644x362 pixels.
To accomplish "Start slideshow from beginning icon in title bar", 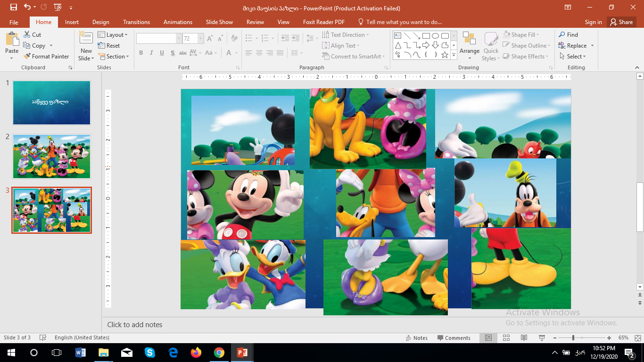I will click(x=57, y=8).
